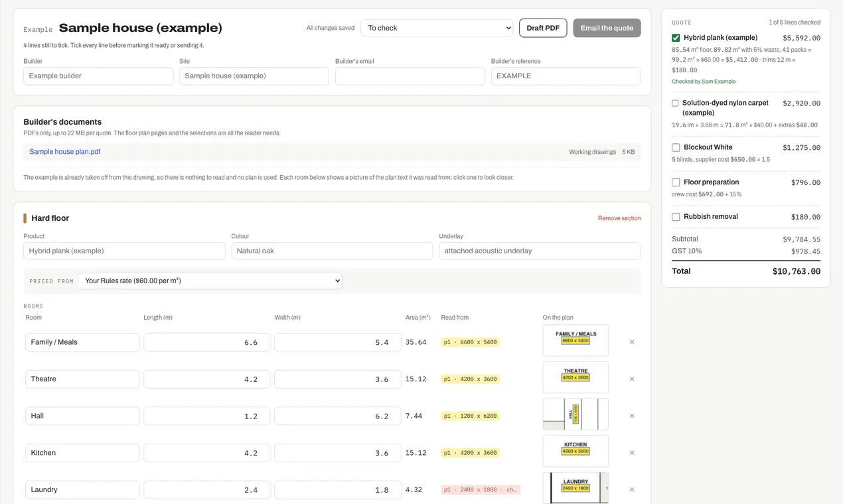Delete the Laundry room row
Screen dimensions: 843x504
point(631,489)
